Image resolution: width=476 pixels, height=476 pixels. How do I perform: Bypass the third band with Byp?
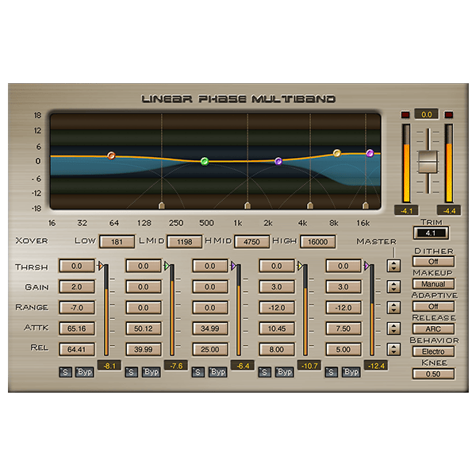[218, 372]
